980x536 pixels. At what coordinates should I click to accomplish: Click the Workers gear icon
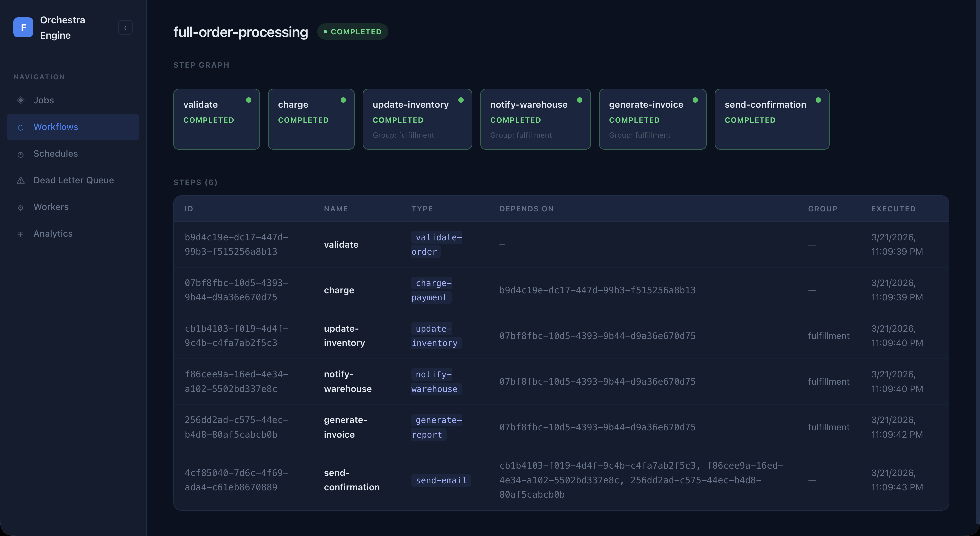pyautogui.click(x=21, y=207)
